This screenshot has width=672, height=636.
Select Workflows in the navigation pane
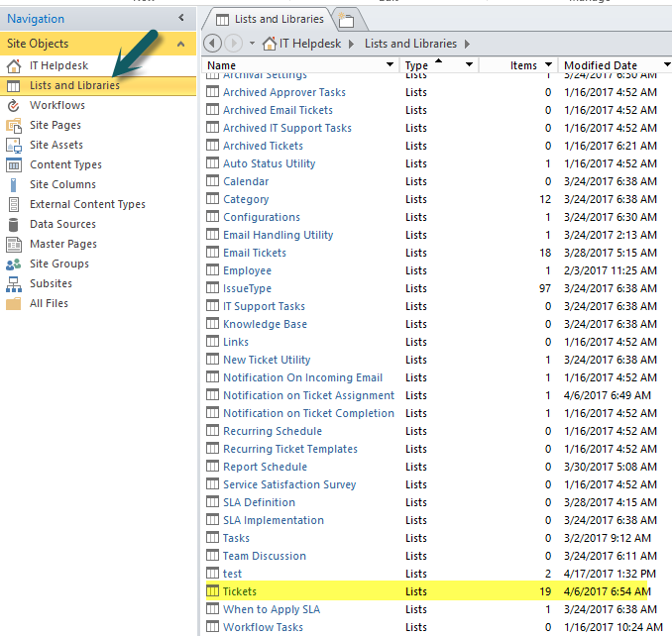click(57, 105)
